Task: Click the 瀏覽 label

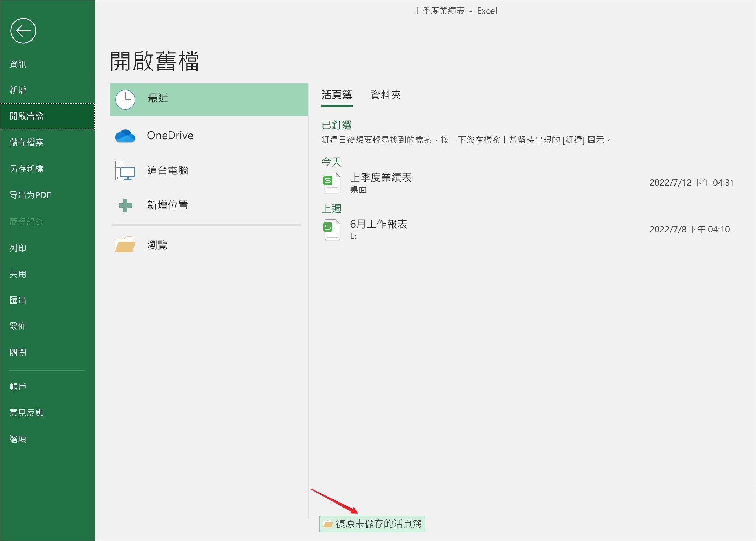Action: click(x=157, y=245)
